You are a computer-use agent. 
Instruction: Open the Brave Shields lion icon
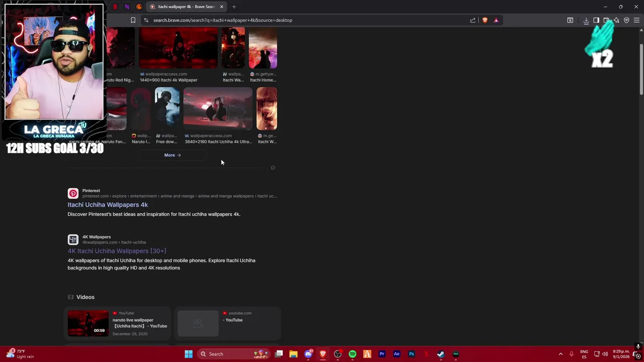[485, 20]
